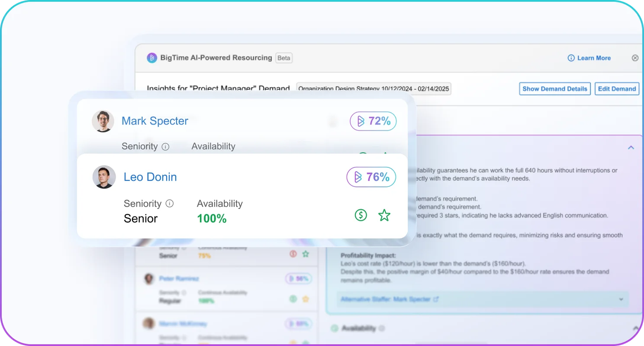Click Mark Specter's 72% match score
The image size is (644, 346).
(x=373, y=121)
